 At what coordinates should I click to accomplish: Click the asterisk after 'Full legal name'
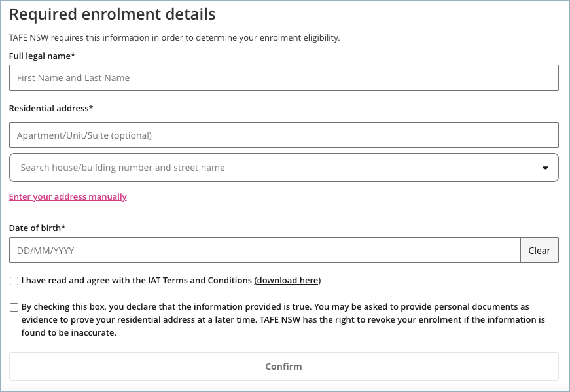(73, 55)
